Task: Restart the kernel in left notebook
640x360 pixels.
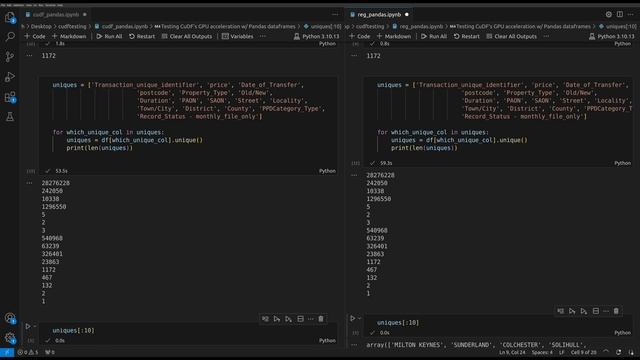Action: click(x=142, y=36)
